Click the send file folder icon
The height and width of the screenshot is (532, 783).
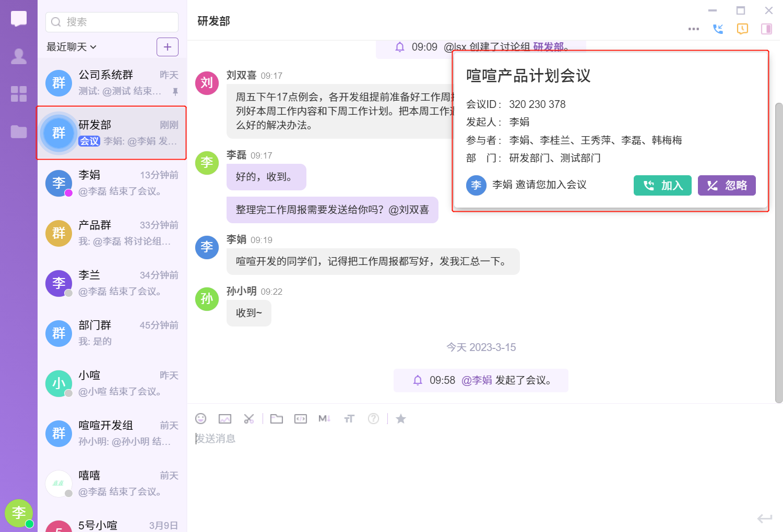tap(277, 419)
